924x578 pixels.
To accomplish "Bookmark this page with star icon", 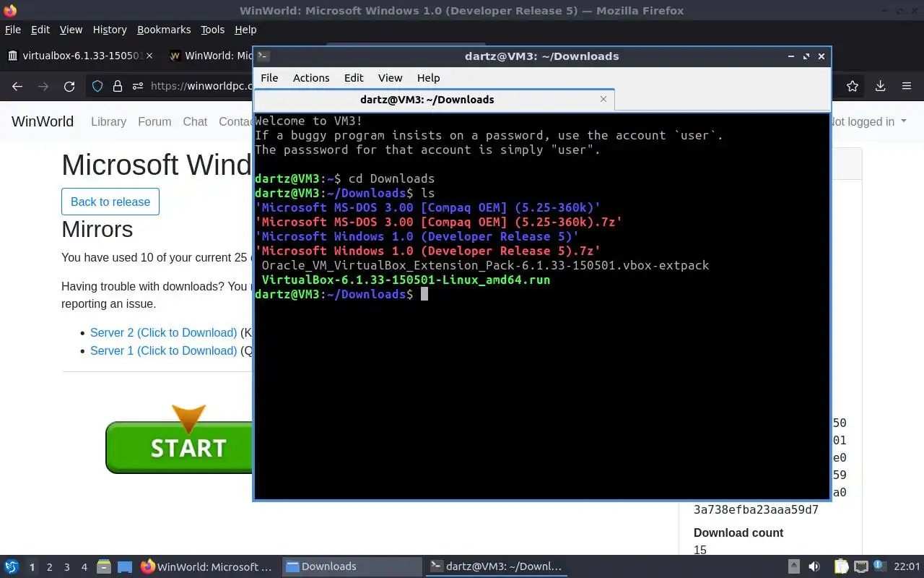I will pyautogui.click(x=853, y=86).
